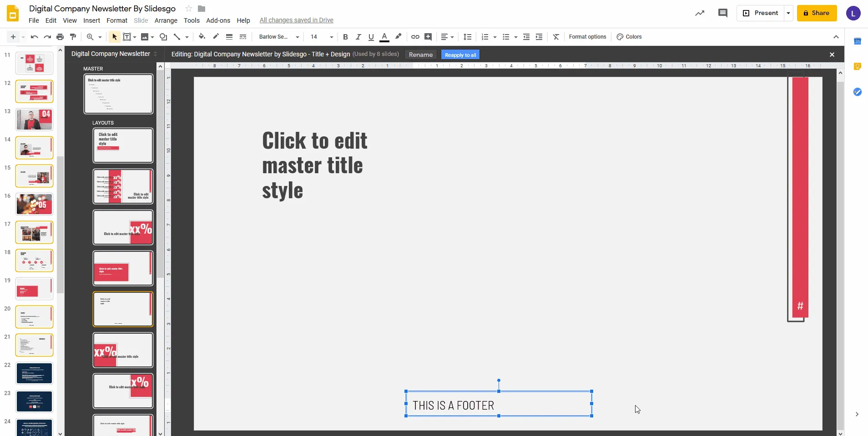Open the Barlow font family dropdown
The height and width of the screenshot is (436, 868).
click(x=278, y=37)
